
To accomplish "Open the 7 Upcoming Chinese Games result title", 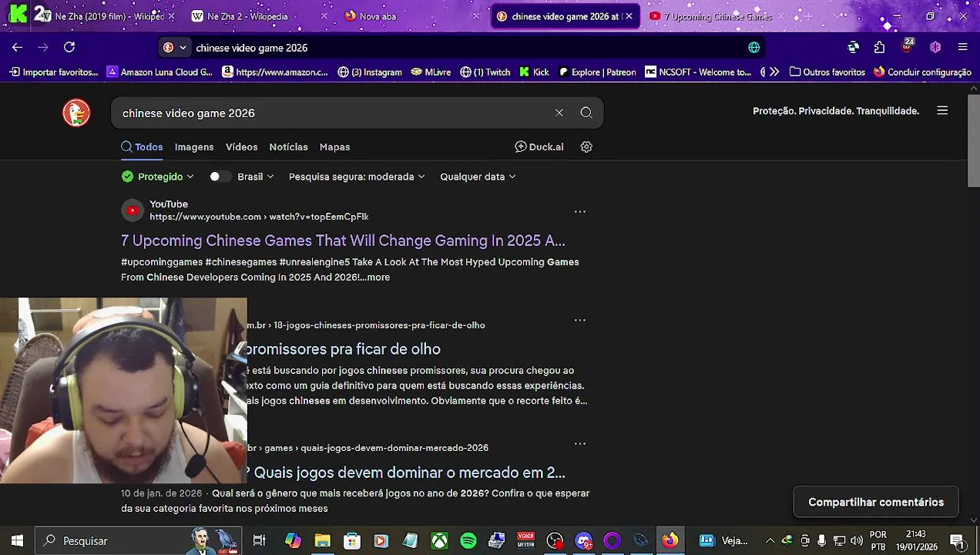I will tap(343, 240).
